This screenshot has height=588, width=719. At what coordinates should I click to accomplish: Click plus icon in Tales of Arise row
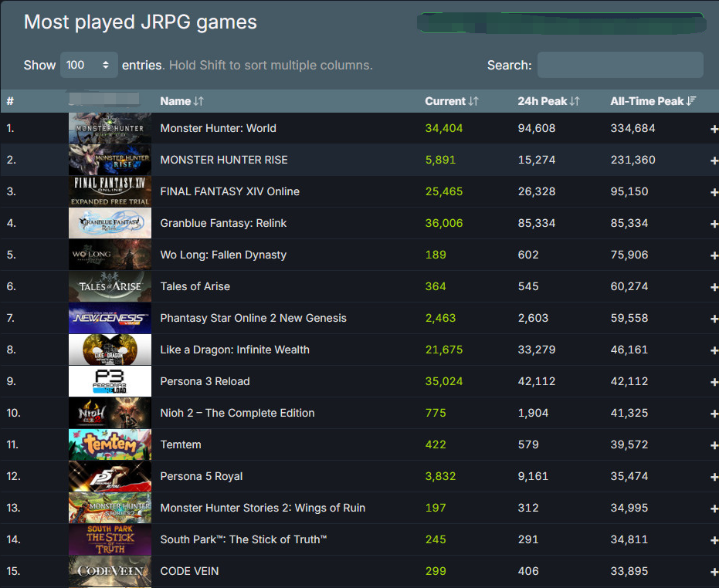click(x=714, y=287)
